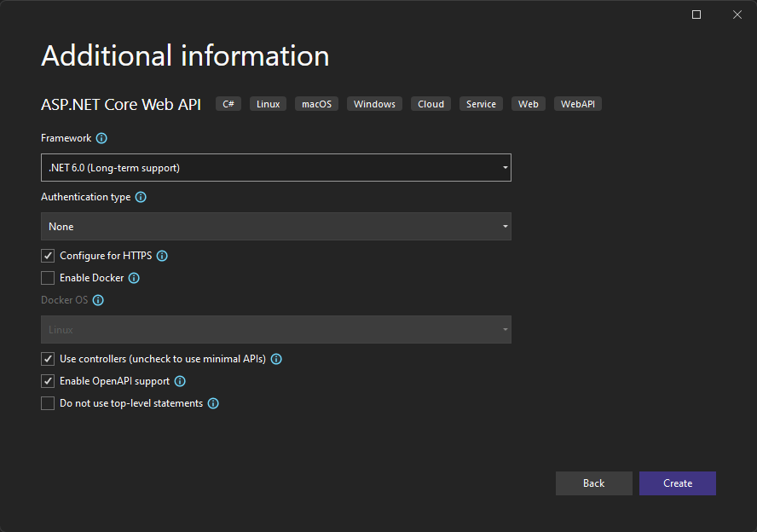Click the Enable Docker info icon
The width and height of the screenshot is (757, 532).
pos(134,278)
